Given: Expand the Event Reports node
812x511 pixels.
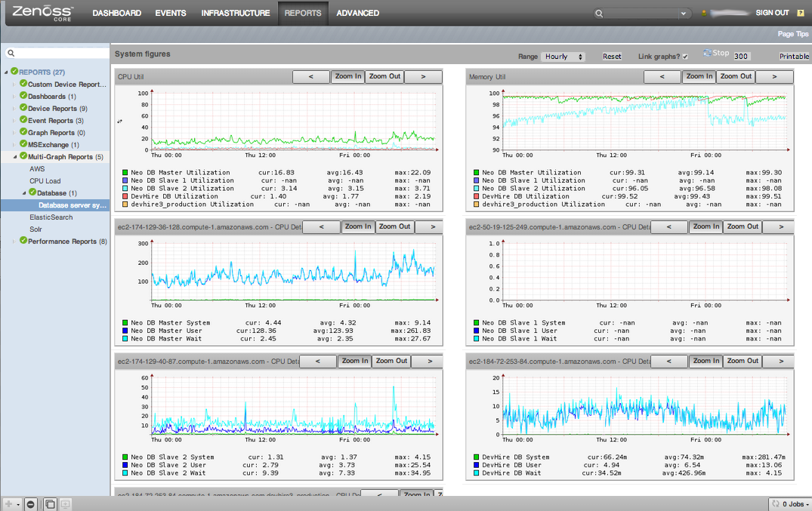Looking at the screenshot, I should pos(14,121).
